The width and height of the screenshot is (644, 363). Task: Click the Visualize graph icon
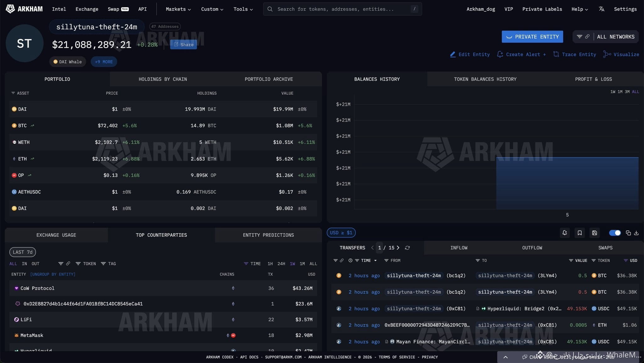pos(607,54)
